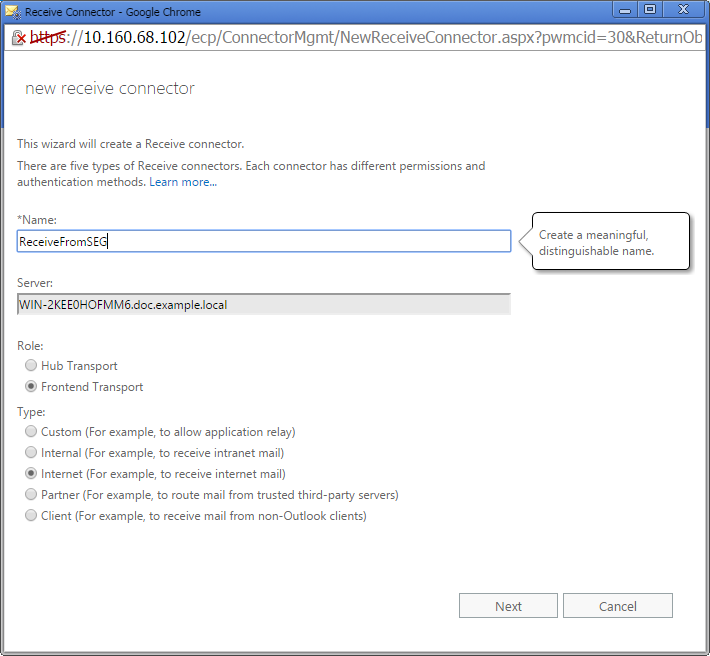This screenshot has width=710, height=656.
Task: Click the insecure certificate warning icon
Action: pos(18,38)
